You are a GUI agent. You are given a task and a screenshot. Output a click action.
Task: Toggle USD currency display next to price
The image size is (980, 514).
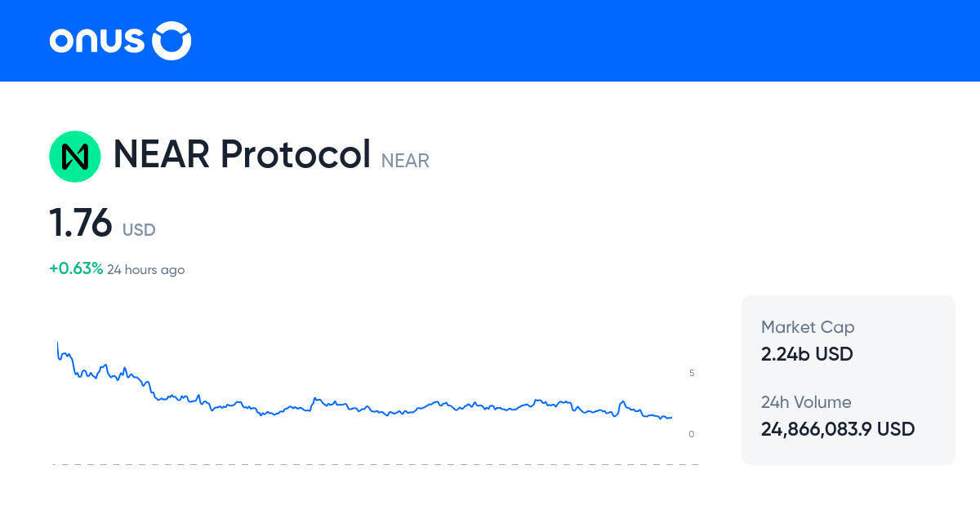[138, 229]
